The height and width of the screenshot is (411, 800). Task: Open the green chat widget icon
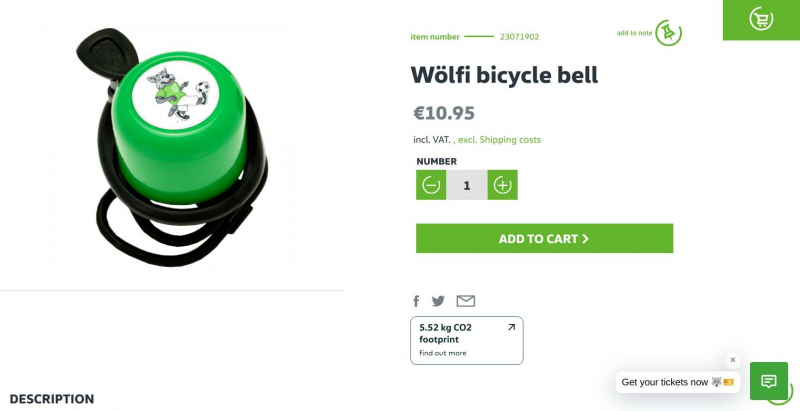[x=769, y=381]
